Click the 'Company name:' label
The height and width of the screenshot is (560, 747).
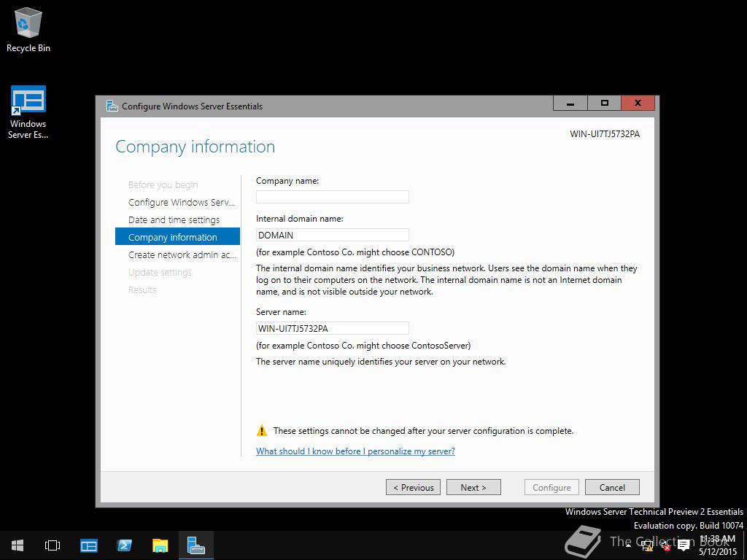(287, 181)
